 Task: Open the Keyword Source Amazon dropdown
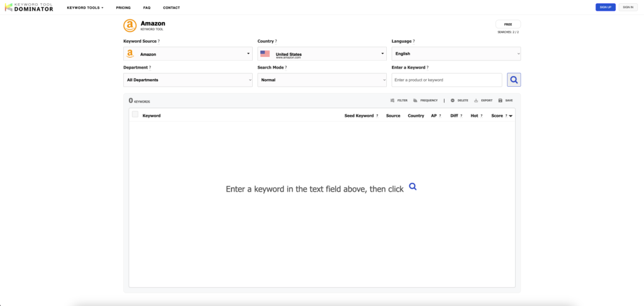pos(187,54)
